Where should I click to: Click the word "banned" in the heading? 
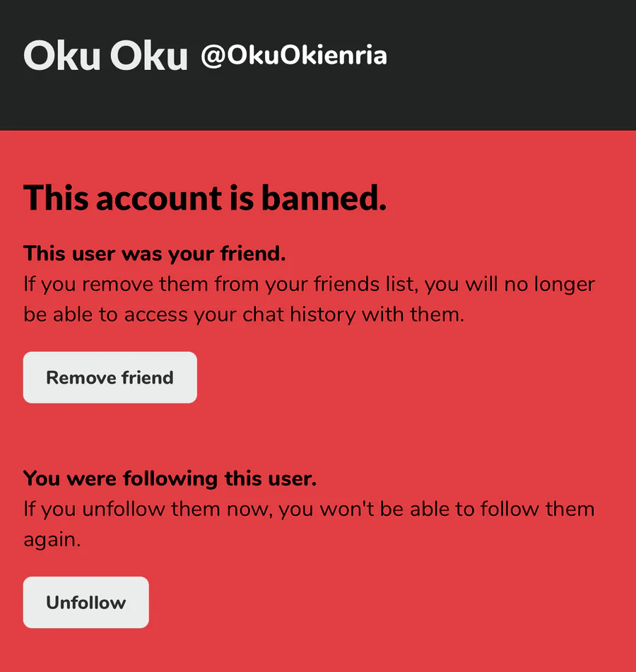pyautogui.click(x=324, y=197)
